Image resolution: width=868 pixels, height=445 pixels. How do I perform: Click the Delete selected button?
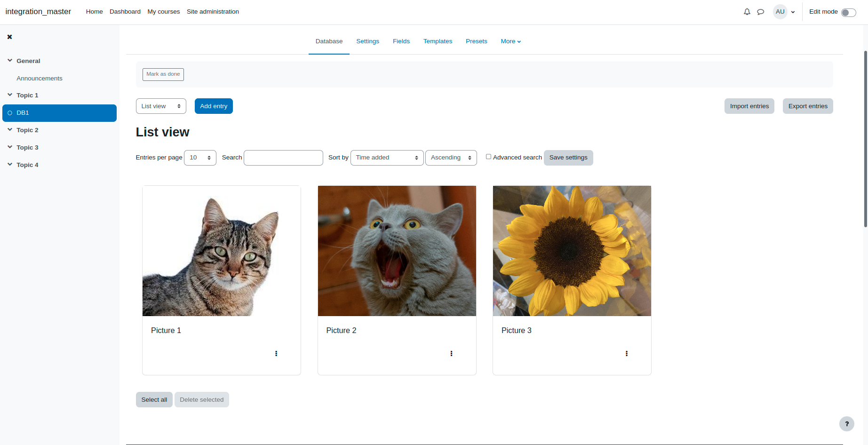tap(201, 399)
